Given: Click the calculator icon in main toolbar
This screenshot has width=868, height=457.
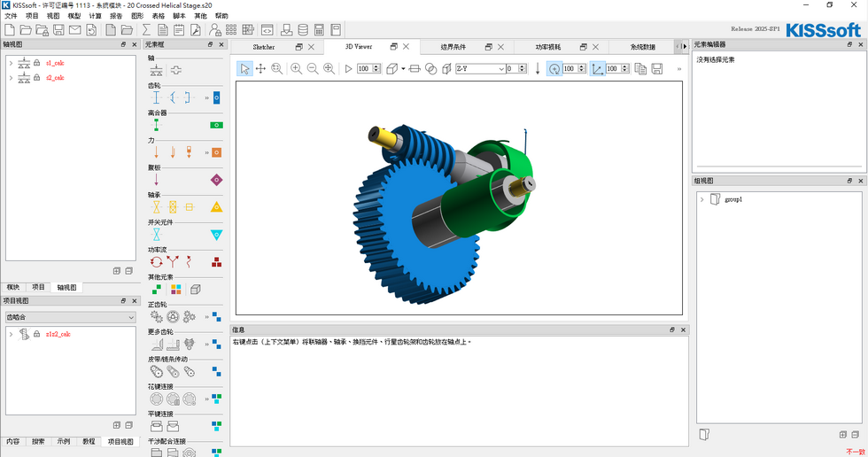Looking at the screenshot, I should coord(319,30).
